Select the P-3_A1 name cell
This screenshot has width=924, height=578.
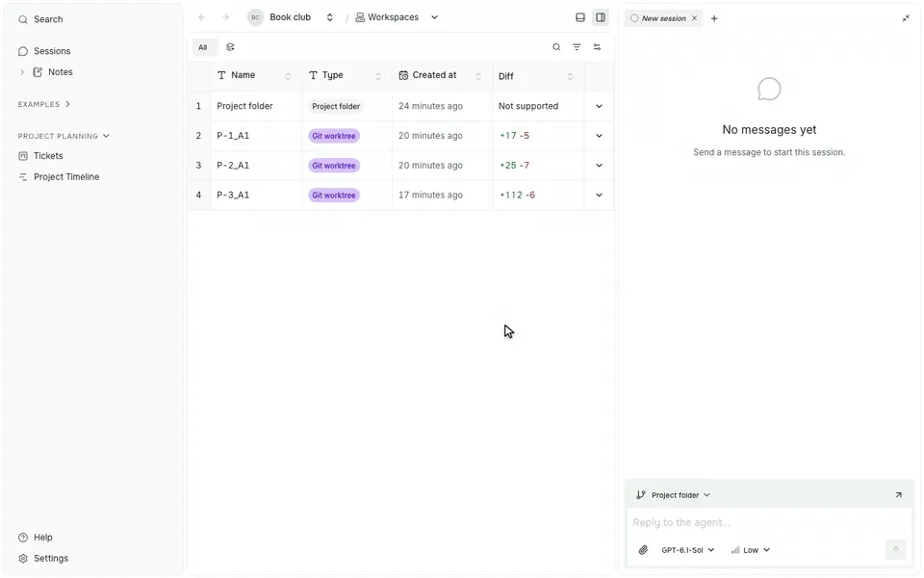pos(256,196)
